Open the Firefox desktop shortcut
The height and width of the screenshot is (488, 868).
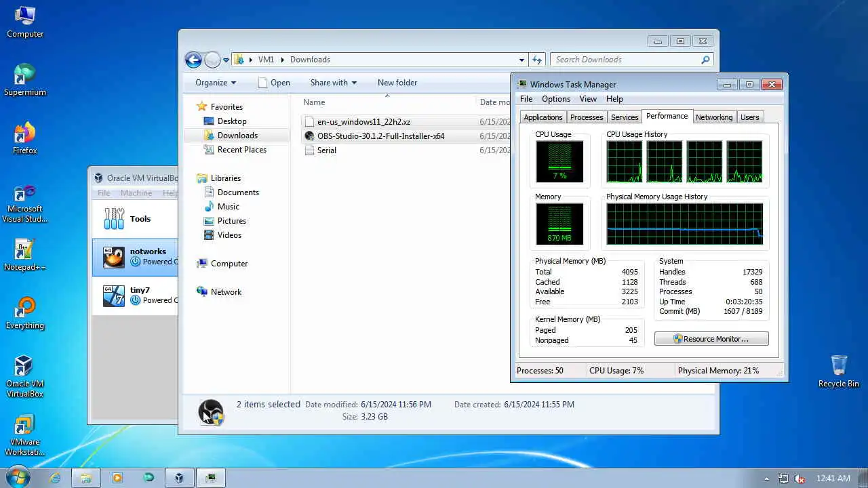coord(25,138)
